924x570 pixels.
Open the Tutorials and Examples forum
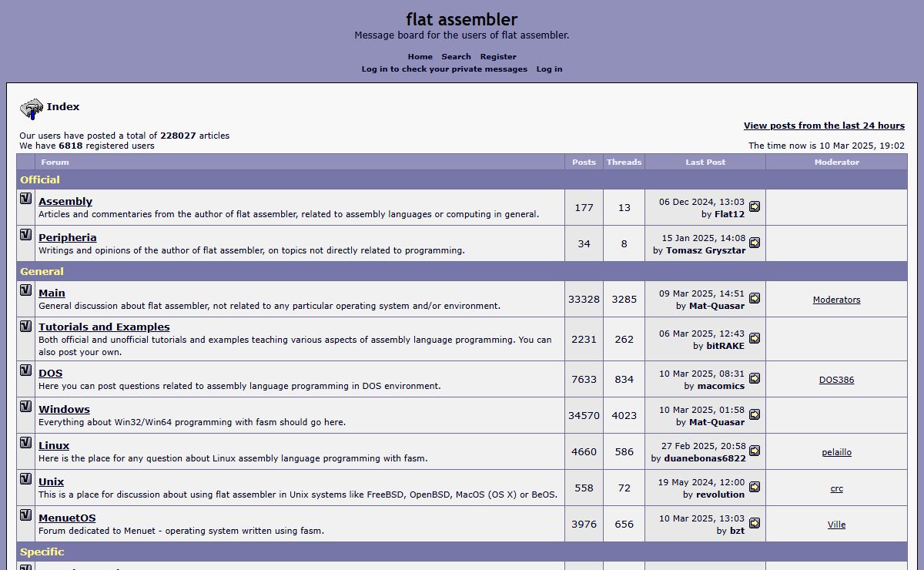[104, 327]
